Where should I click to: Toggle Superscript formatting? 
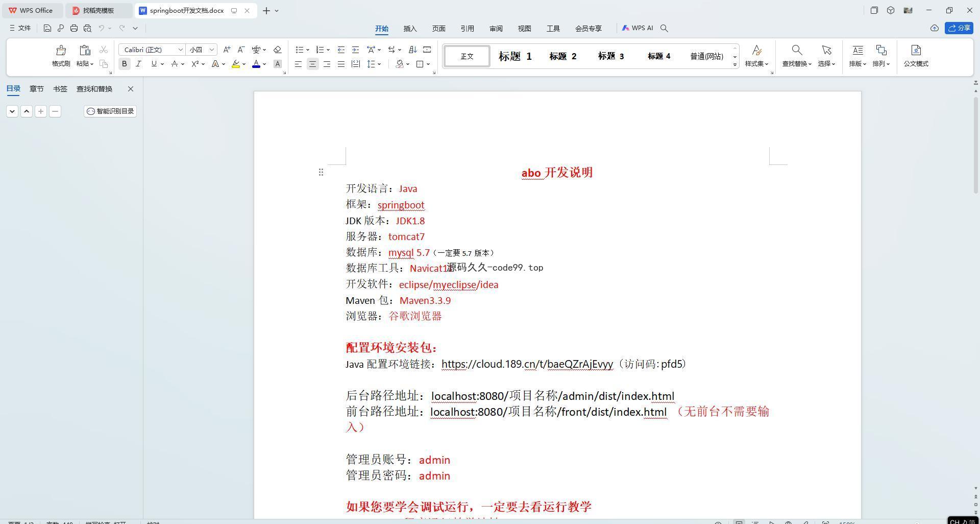[x=195, y=64]
